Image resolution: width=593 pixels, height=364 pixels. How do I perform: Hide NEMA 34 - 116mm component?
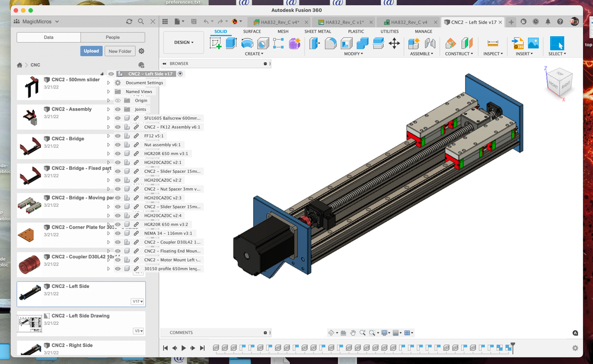click(x=118, y=233)
